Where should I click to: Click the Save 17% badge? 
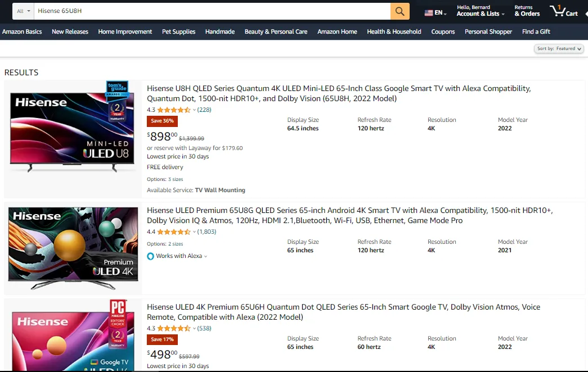coord(162,339)
